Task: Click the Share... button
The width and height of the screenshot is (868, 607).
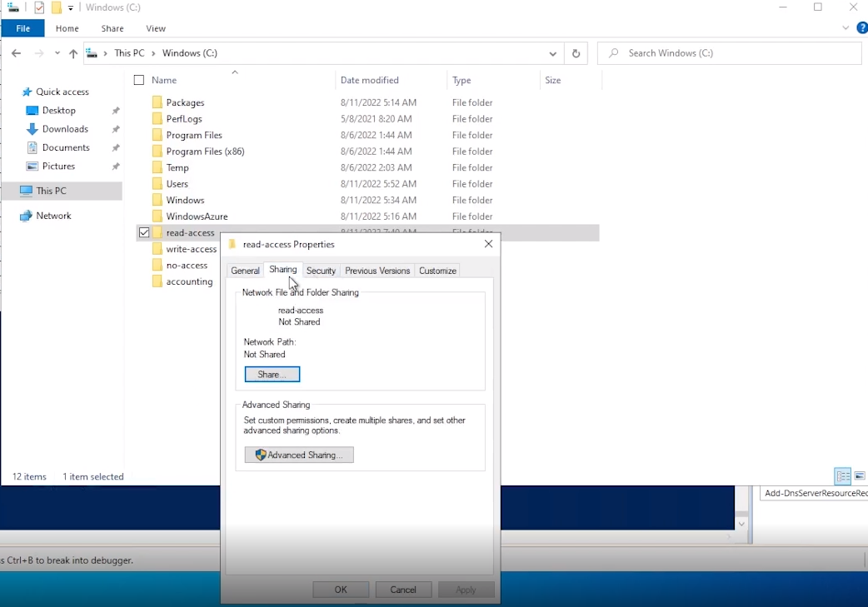Action: 272,374
